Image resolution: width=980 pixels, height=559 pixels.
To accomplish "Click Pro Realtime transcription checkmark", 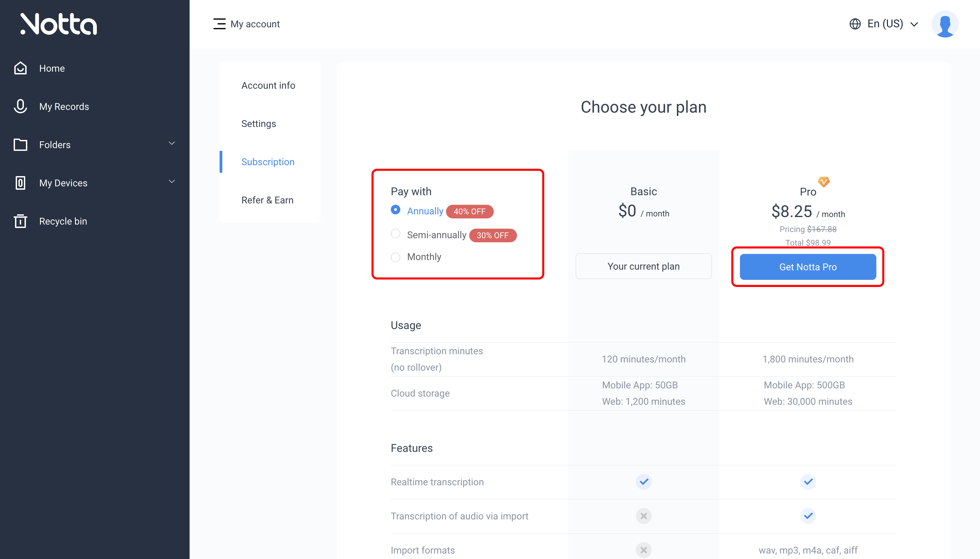I will 808,482.
